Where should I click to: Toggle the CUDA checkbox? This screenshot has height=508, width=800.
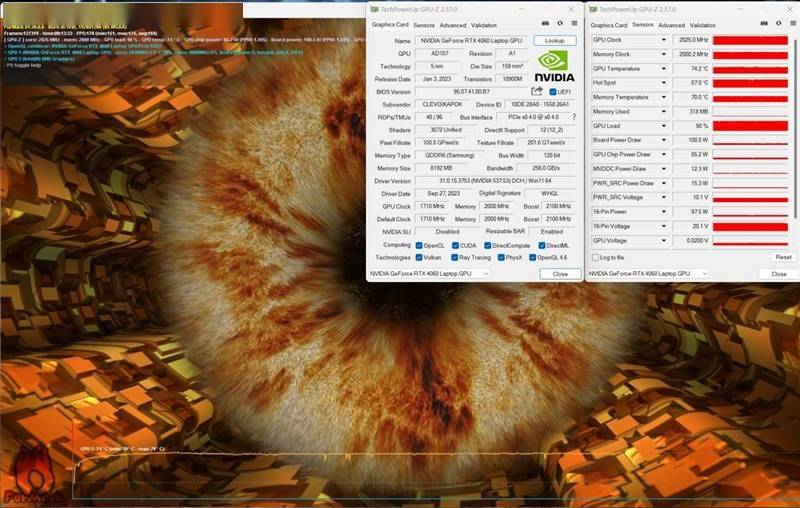455,245
